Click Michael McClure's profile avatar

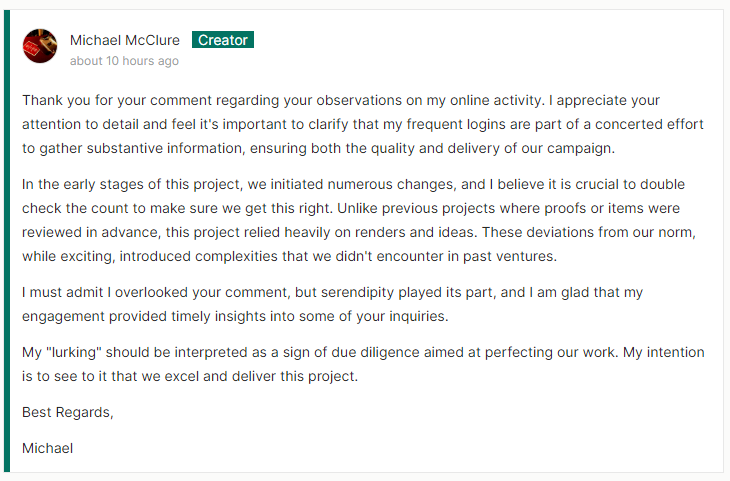(40, 46)
